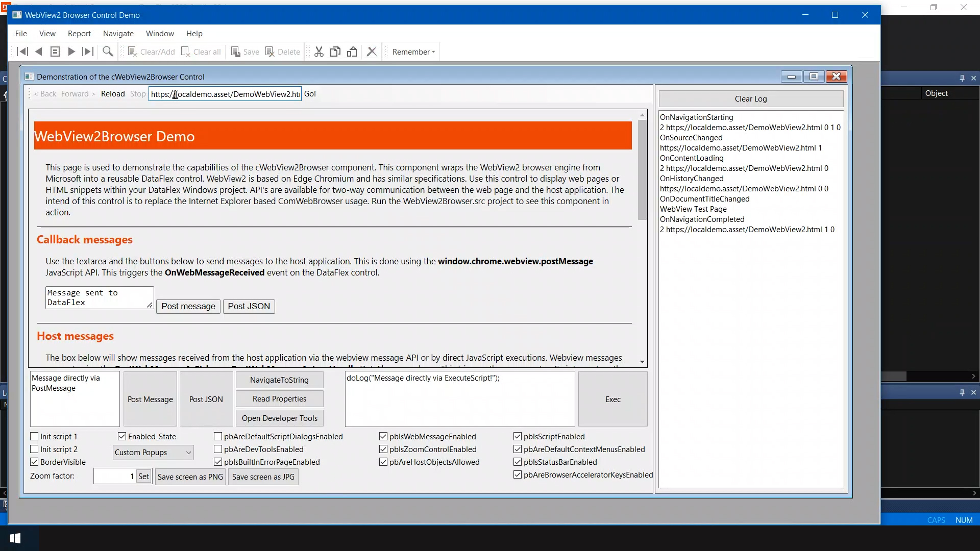Click Save screen as PNG
Screen dimensions: 980x551
[x=190, y=477]
